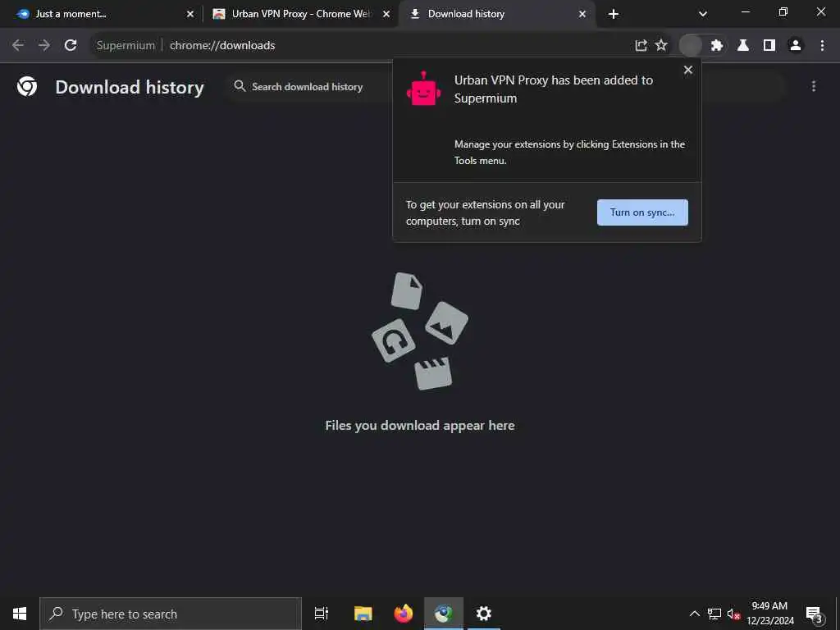Click the forward navigation arrow
Screen dimensions: 840x630
pyautogui.click(x=44, y=46)
